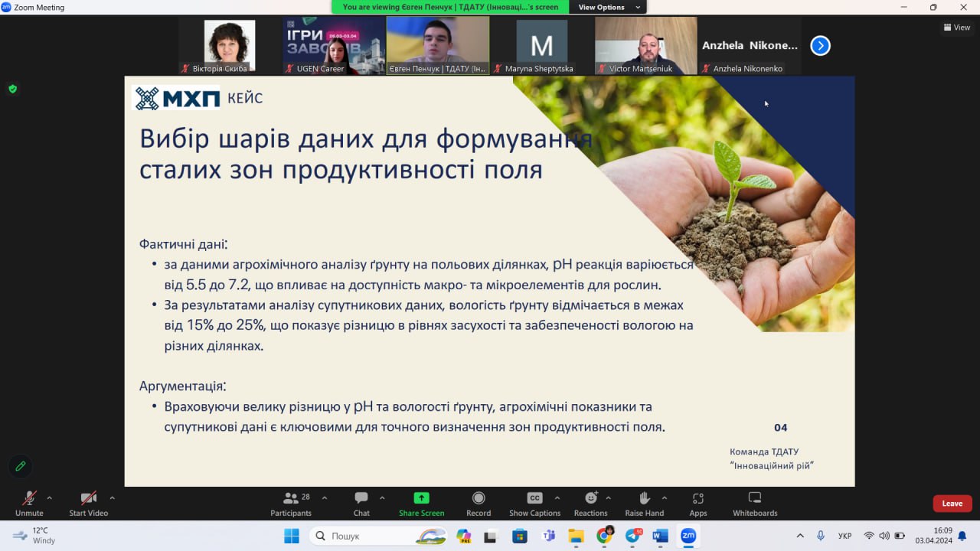Open audio options arrow beside Unmute
This screenshot has height=551, width=980.
[50, 497]
